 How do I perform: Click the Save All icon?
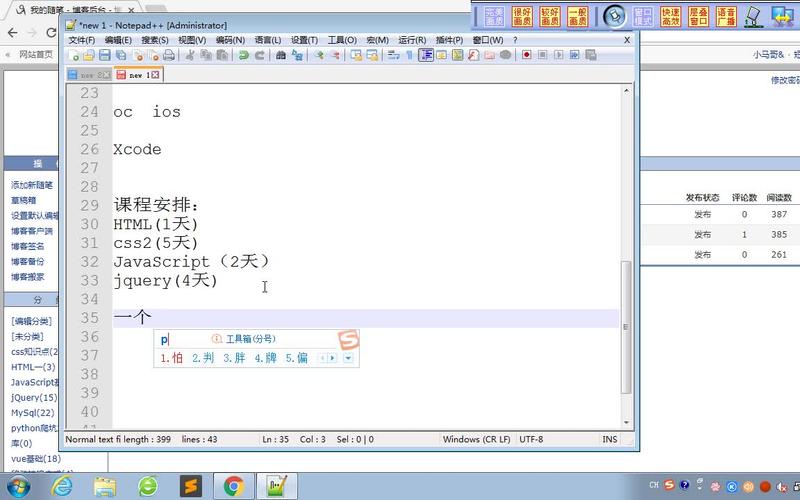[121, 55]
